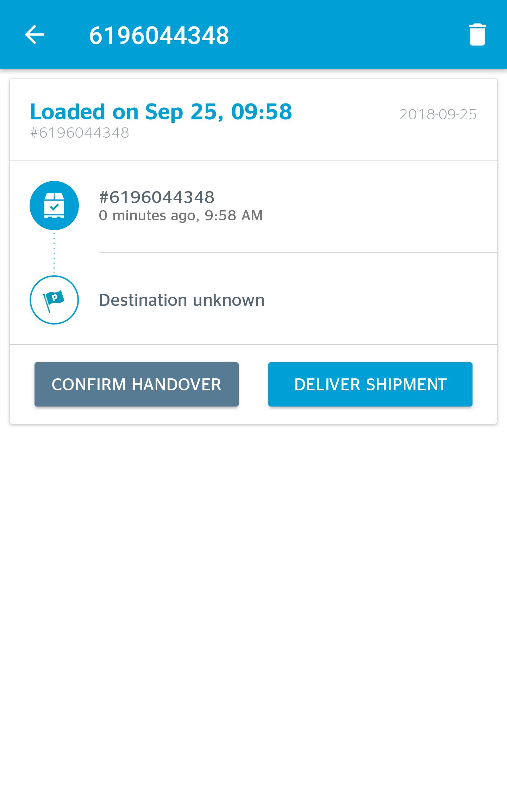Viewport: 507px width, 812px height.
Task: Tap the gray #6196044348 subtitle
Action: [80, 133]
